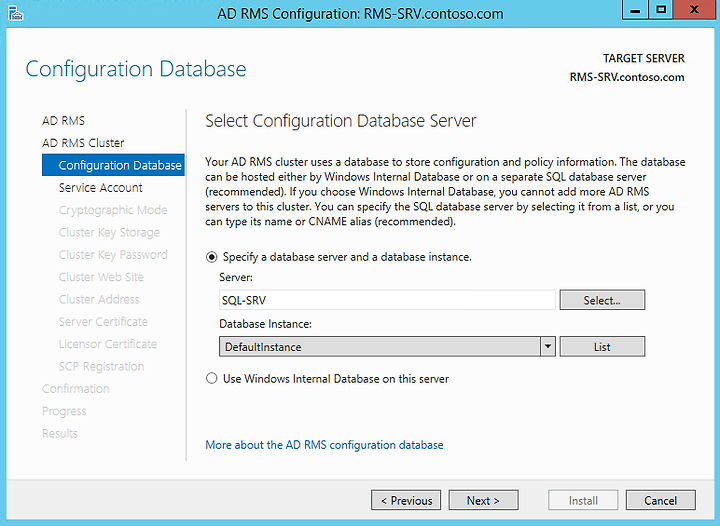Screen dimensions: 720x526
Task: Click the AD RMS wizard title bar icon
Action: pos(16,14)
